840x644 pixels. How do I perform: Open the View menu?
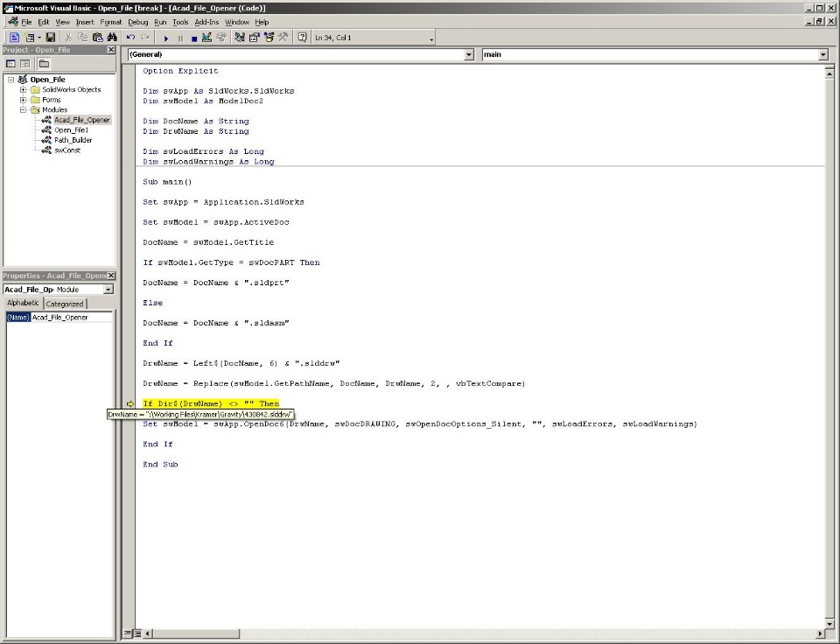[x=63, y=22]
